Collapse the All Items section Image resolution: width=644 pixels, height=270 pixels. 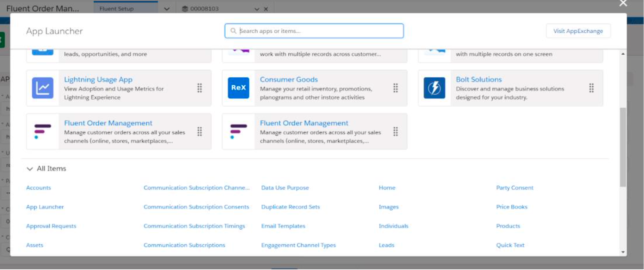pyautogui.click(x=30, y=169)
